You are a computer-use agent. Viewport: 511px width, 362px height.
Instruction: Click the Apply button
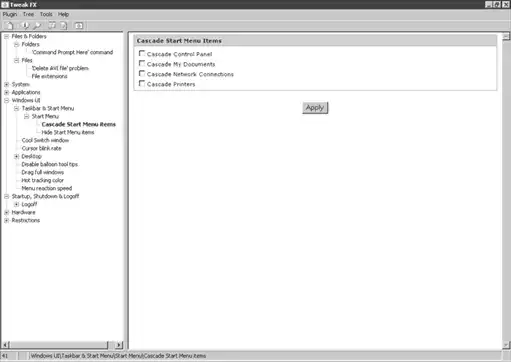pyautogui.click(x=315, y=108)
